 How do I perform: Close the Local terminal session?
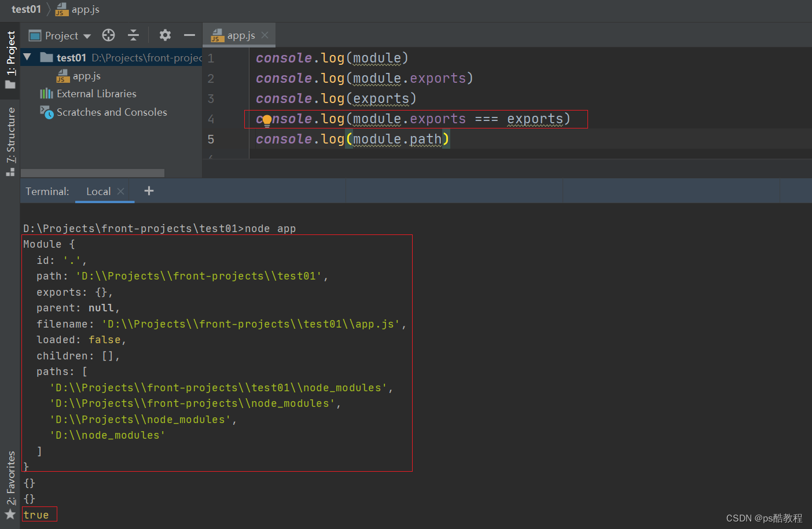[x=120, y=192]
